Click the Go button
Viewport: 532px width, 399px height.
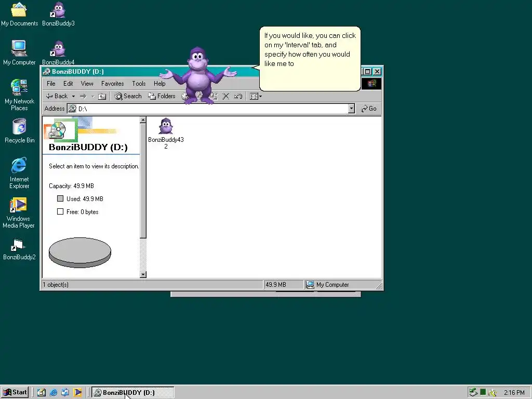click(x=369, y=109)
